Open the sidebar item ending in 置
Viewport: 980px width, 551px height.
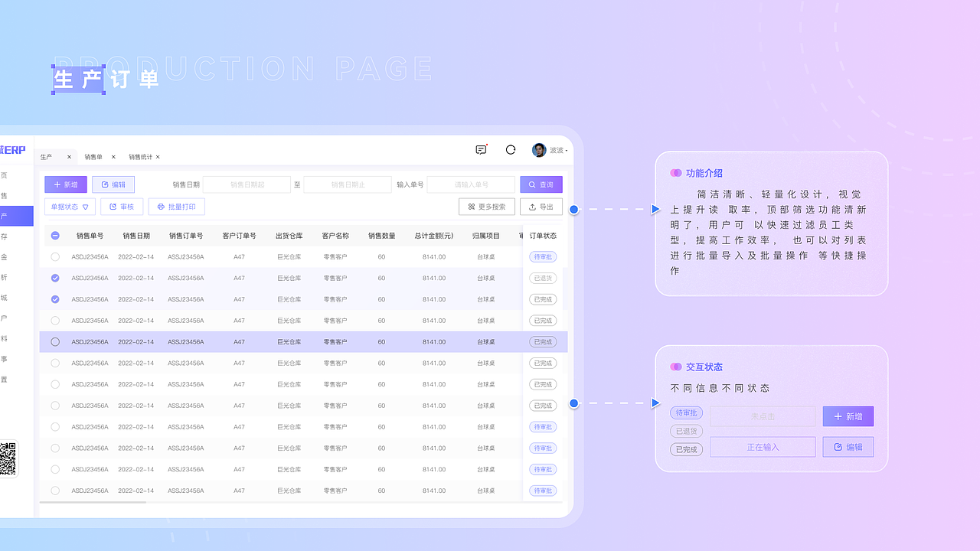(x=4, y=379)
